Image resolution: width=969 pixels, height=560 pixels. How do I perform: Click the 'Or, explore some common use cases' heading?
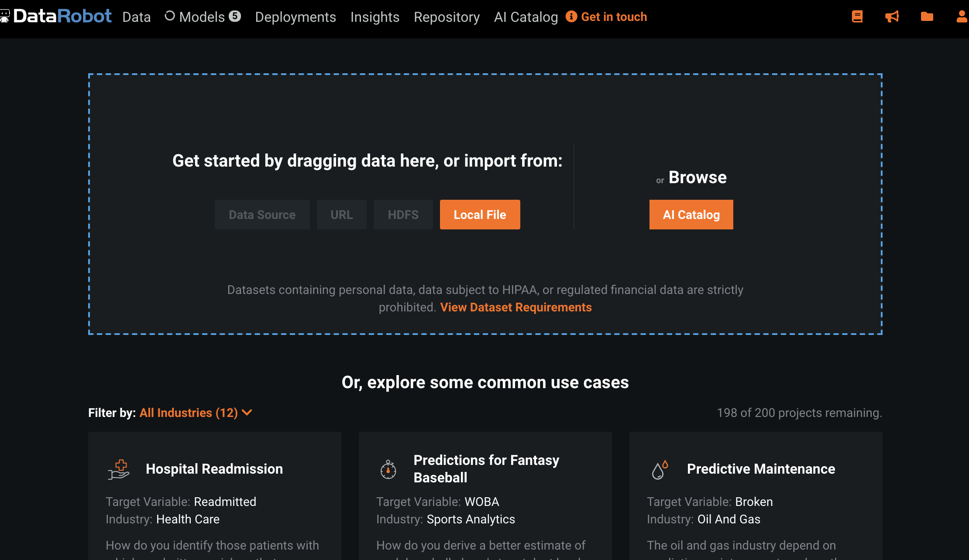pos(485,382)
